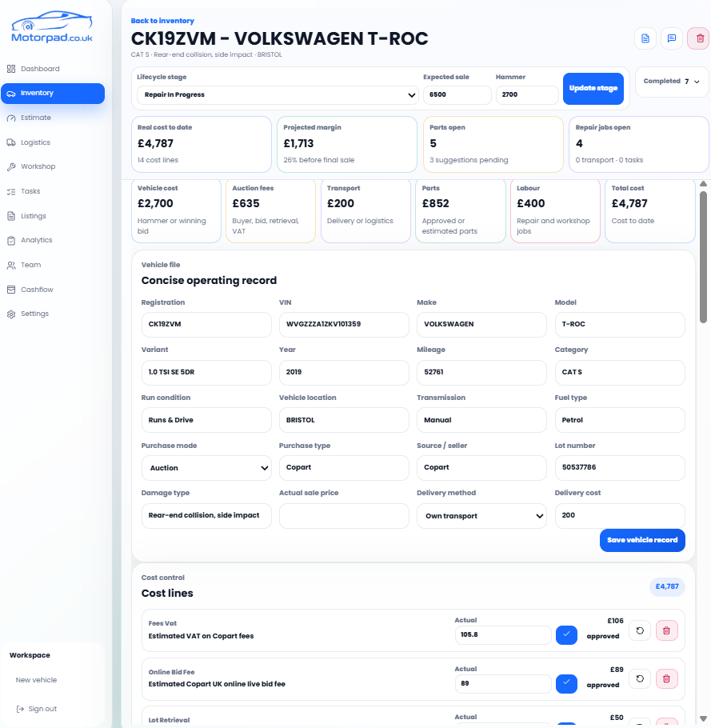Click the Online Bid Fee Actual field
The height and width of the screenshot is (728, 711).
[503, 684]
